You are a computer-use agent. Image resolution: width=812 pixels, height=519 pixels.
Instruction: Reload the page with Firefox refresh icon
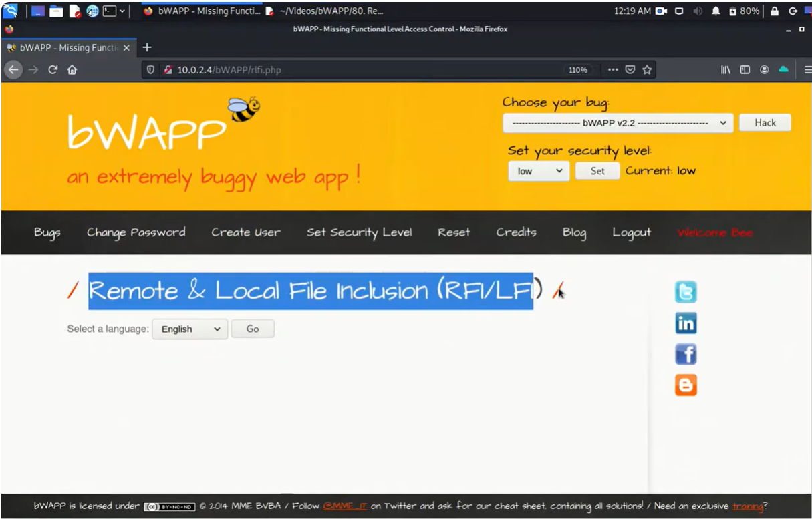pyautogui.click(x=53, y=69)
